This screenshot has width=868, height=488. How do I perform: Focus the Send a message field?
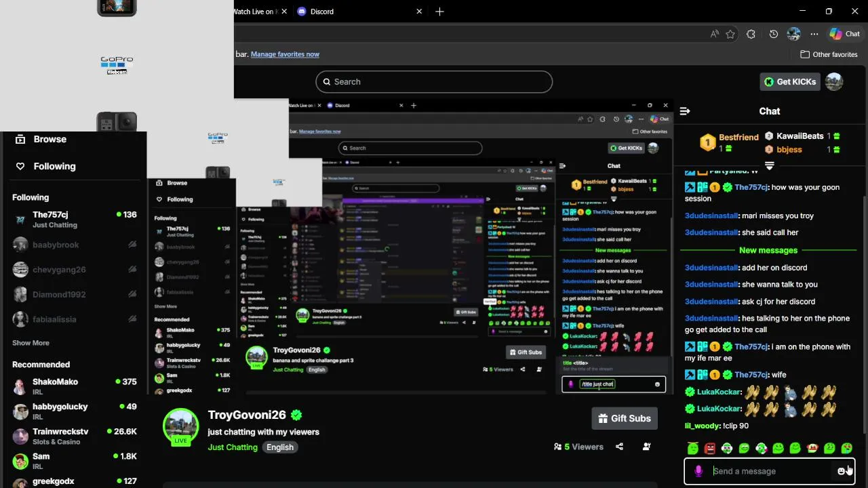tap(770, 471)
